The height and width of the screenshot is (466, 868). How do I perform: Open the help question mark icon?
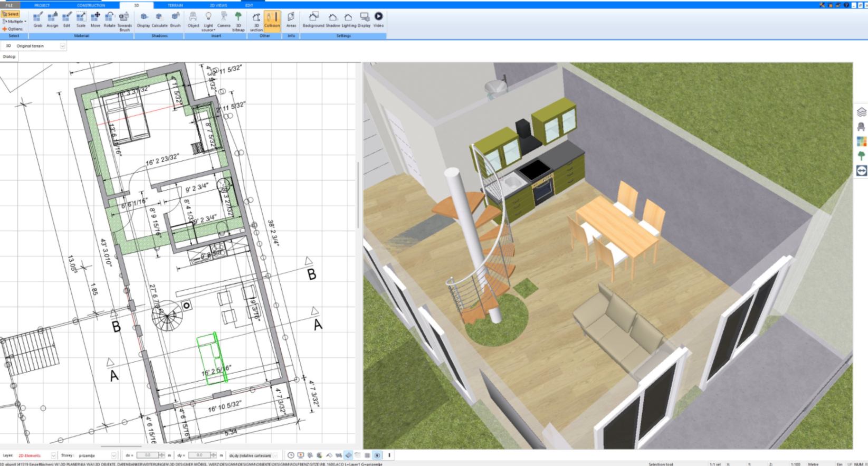846,5
